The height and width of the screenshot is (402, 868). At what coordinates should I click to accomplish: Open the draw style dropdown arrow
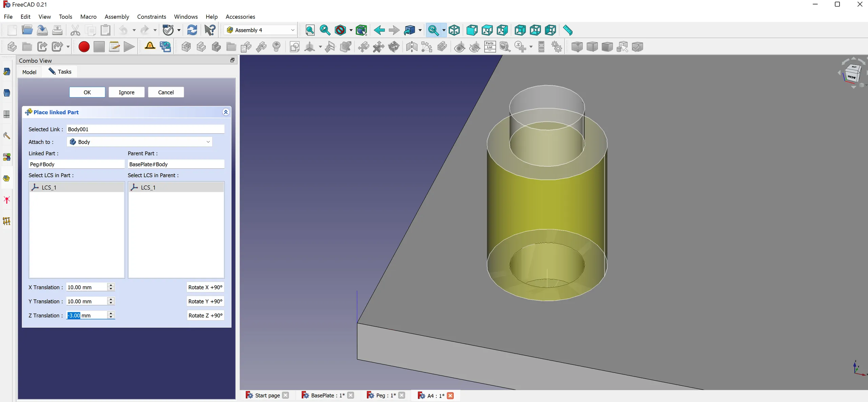point(351,30)
